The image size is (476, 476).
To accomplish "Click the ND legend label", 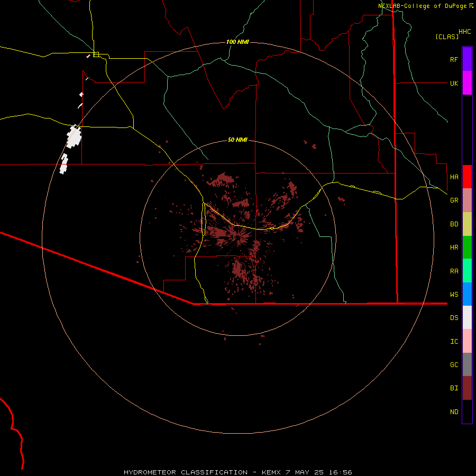I will coord(454,412).
